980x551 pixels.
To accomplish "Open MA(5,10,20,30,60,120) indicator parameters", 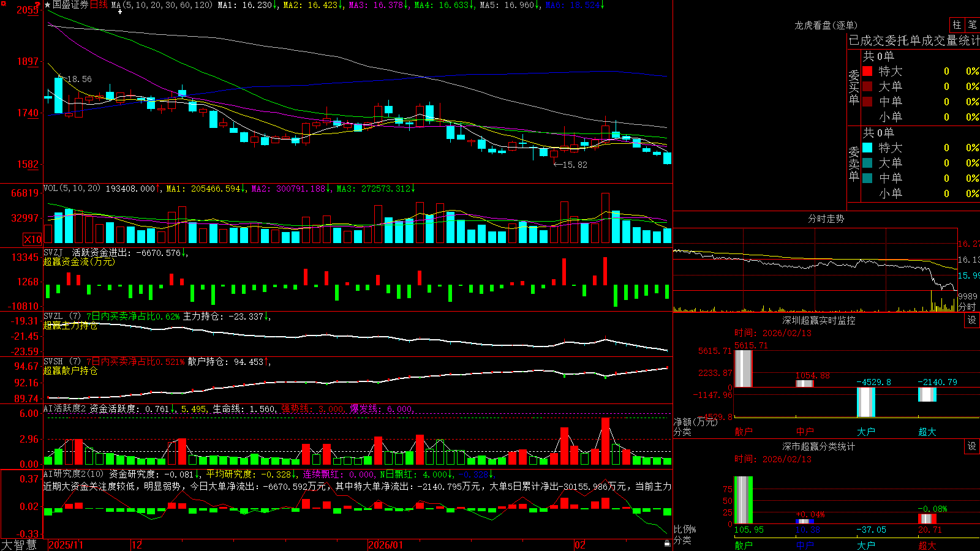I will (x=162, y=5).
